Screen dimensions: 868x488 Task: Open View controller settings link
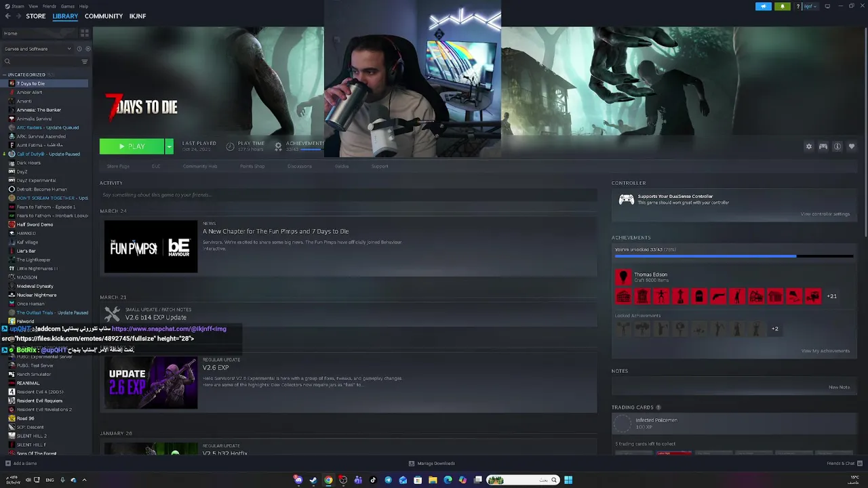click(x=825, y=214)
